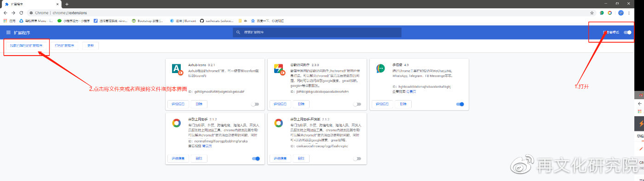Click the magnifier icon in extensions search
Viewport: 644px width, 181px height.
(238, 32)
